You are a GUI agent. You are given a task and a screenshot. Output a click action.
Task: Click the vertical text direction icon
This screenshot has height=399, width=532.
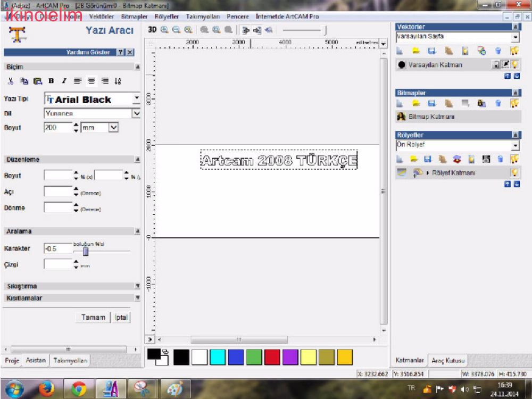click(118, 81)
